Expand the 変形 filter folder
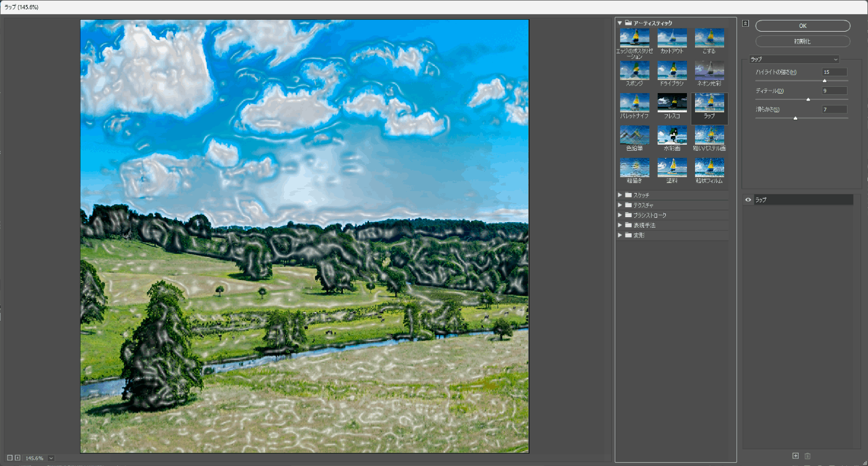The width and height of the screenshot is (868, 466). (620, 235)
